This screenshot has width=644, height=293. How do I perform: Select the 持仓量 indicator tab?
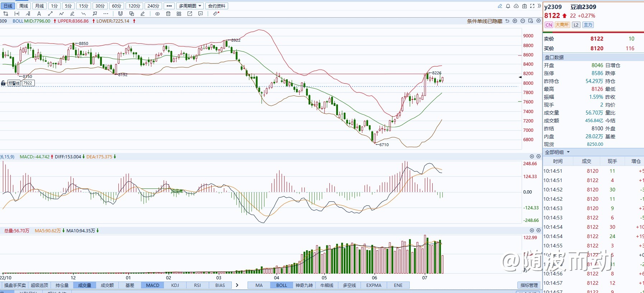62,285
